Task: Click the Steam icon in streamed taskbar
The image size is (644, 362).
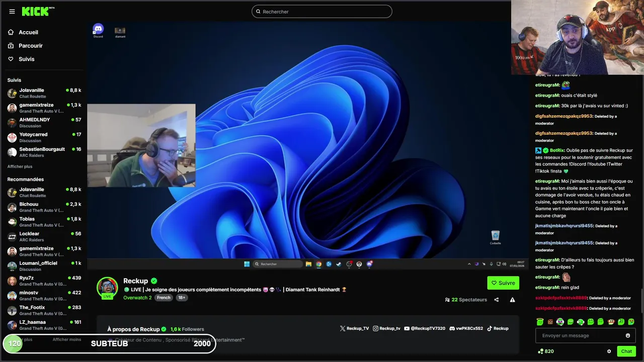Action: [339, 264]
